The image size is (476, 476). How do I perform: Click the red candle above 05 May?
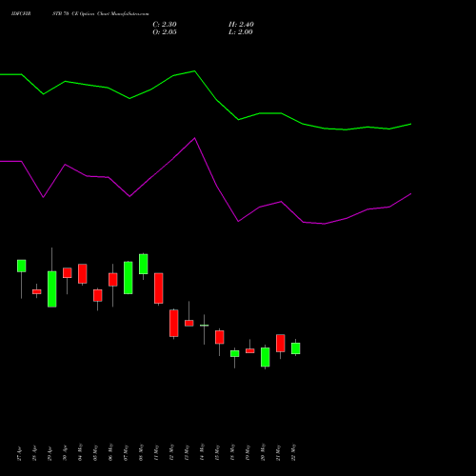pyautogui.click(x=98, y=295)
